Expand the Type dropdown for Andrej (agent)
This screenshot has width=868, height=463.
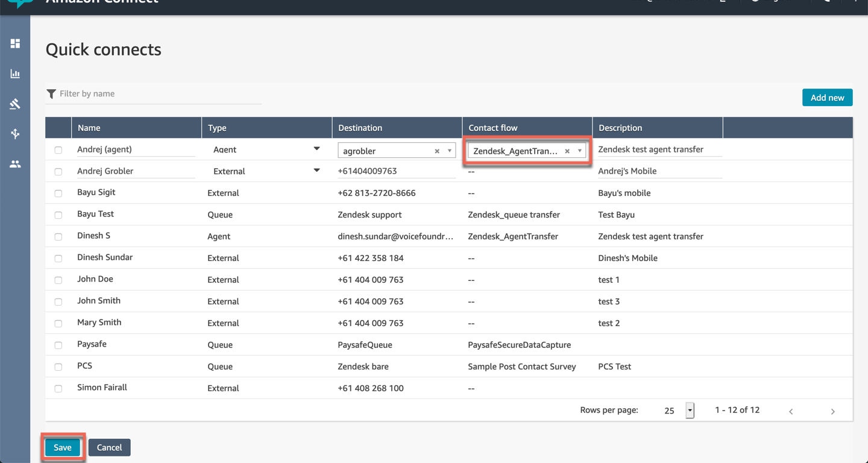click(x=316, y=149)
